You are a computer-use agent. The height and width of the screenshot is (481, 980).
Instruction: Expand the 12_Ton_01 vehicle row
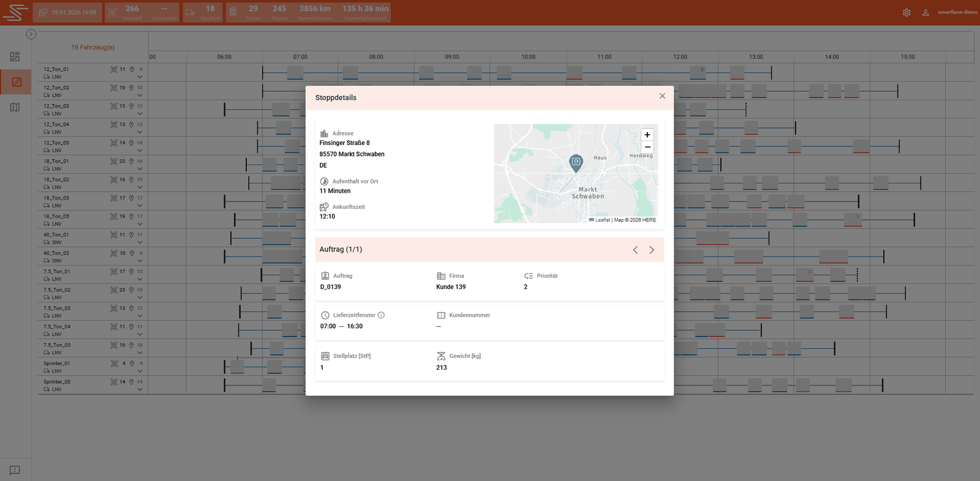tap(140, 77)
